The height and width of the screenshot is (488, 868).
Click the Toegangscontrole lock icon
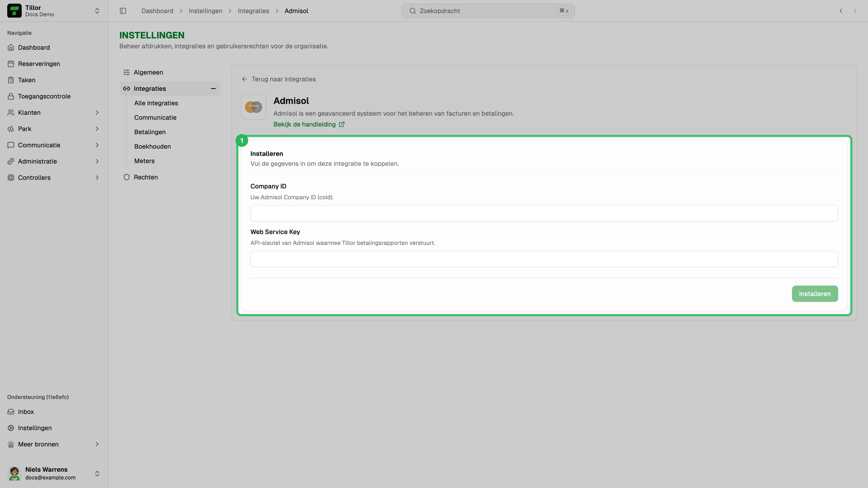[x=11, y=96]
